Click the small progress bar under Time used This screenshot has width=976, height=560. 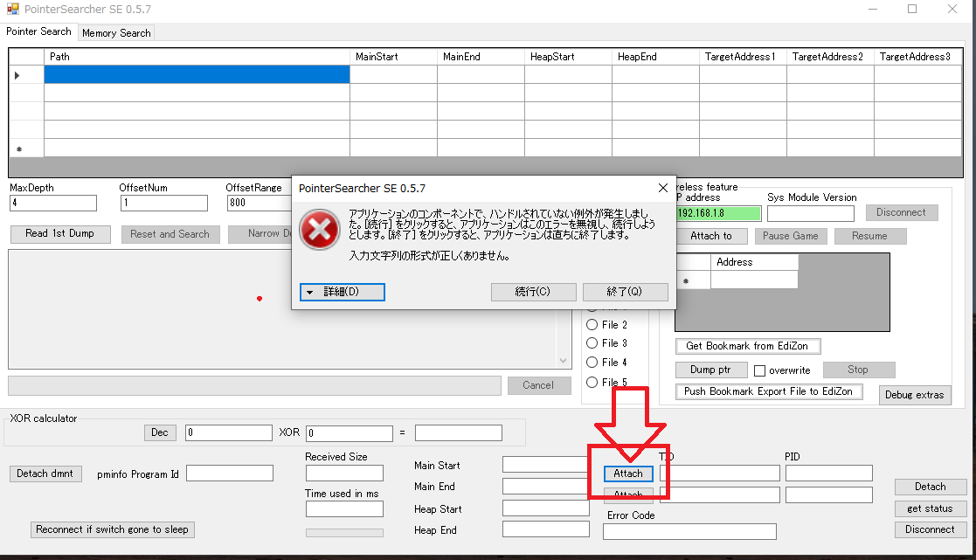345,533
